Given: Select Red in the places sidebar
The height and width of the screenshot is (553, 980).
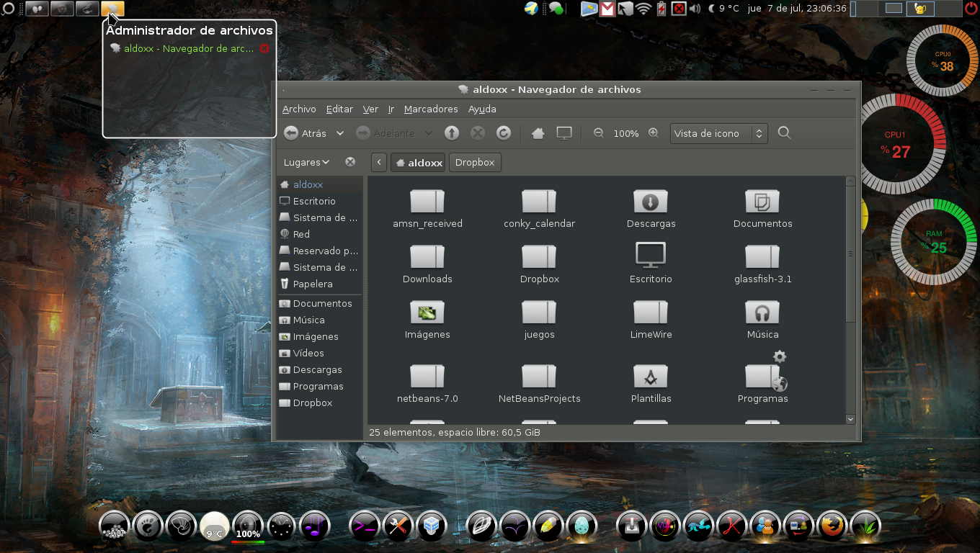Looking at the screenshot, I should pyautogui.click(x=320, y=234).
